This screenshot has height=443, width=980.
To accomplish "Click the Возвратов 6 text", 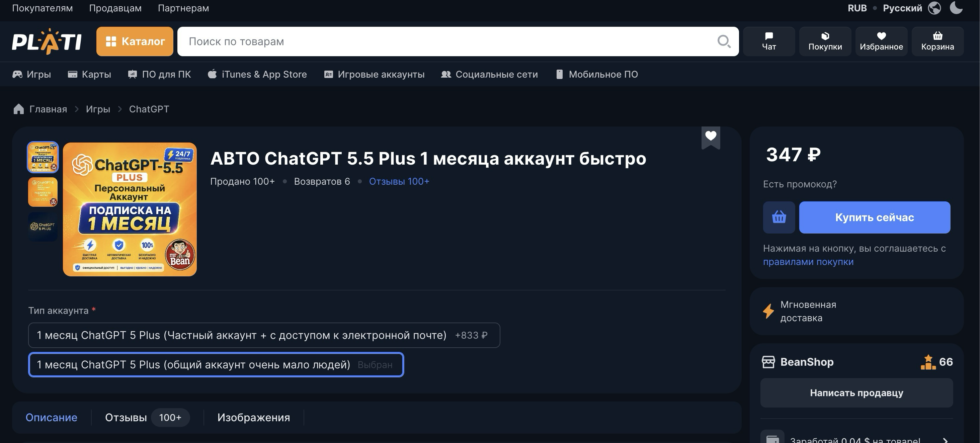I will (322, 181).
